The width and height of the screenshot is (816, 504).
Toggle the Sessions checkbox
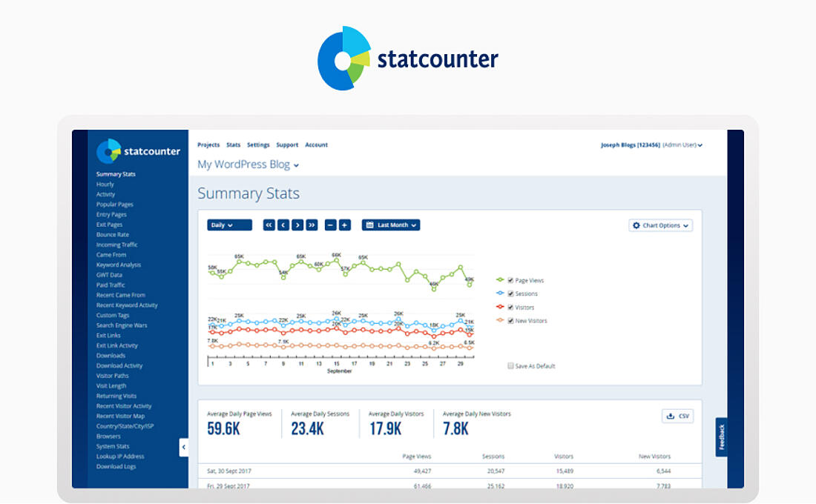click(x=510, y=294)
